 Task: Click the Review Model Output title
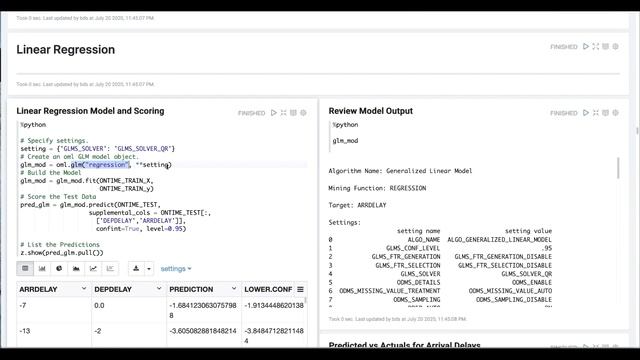click(371, 111)
